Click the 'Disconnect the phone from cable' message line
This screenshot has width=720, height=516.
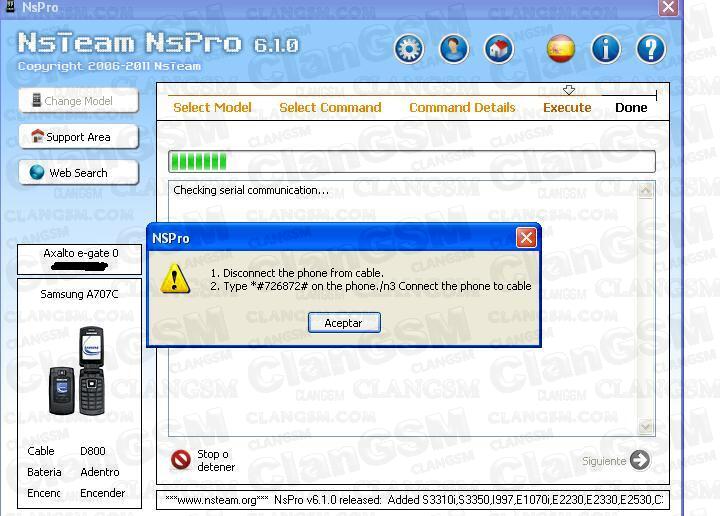coord(297,273)
